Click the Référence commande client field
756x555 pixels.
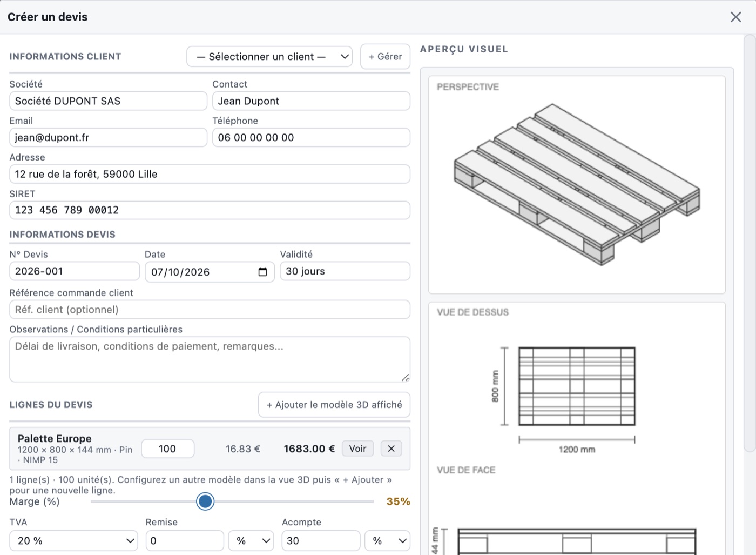point(210,310)
